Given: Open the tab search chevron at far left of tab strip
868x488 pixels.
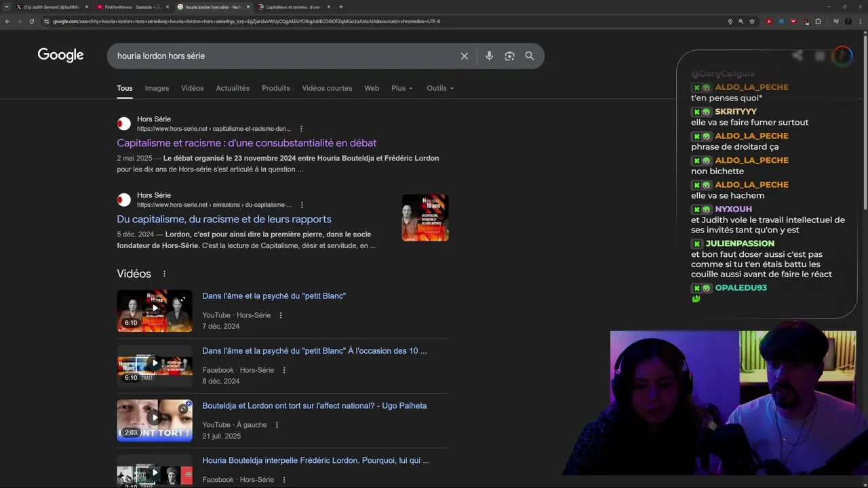Looking at the screenshot, I should pyautogui.click(x=6, y=7).
